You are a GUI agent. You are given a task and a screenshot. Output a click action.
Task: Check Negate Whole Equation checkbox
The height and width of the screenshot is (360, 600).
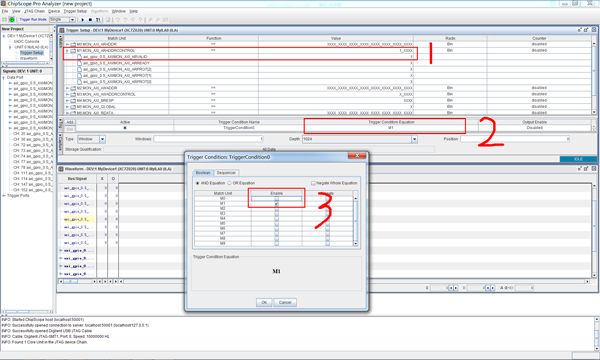pos(313,183)
